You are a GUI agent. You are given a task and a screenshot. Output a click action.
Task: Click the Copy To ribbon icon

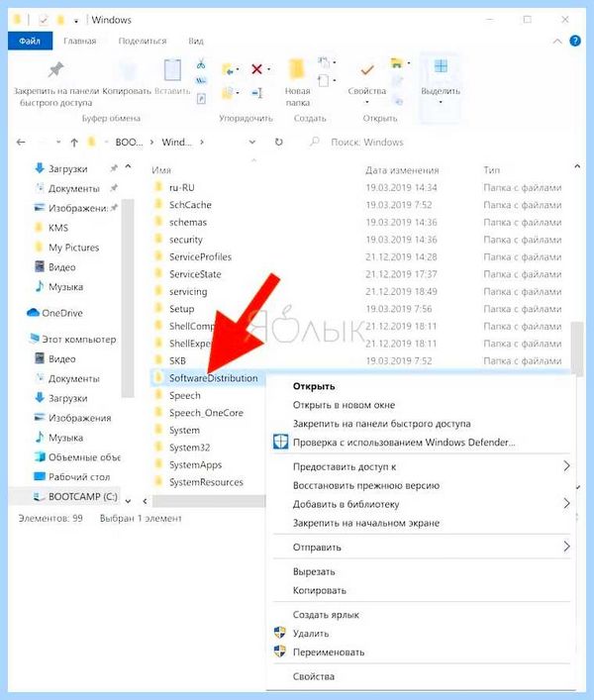228,93
